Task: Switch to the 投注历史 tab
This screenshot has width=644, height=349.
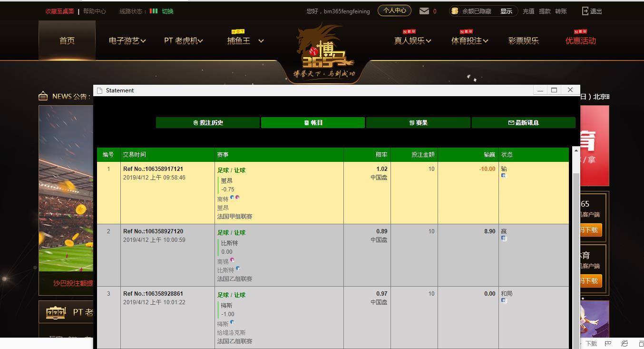Action: pyautogui.click(x=208, y=122)
